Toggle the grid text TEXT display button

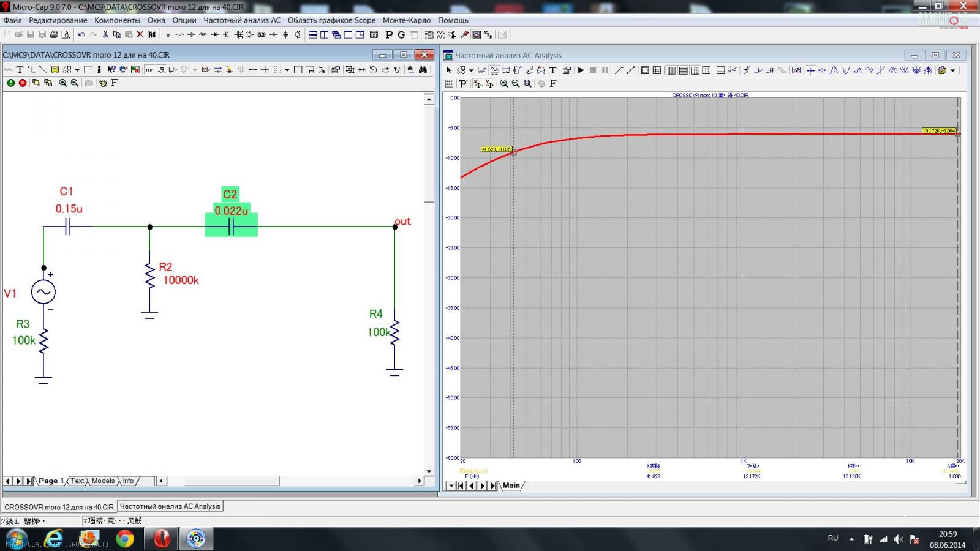[x=149, y=70]
